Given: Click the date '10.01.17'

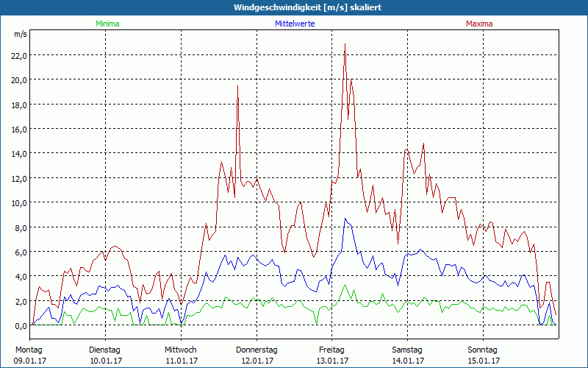Looking at the screenshot, I should pos(106,361).
